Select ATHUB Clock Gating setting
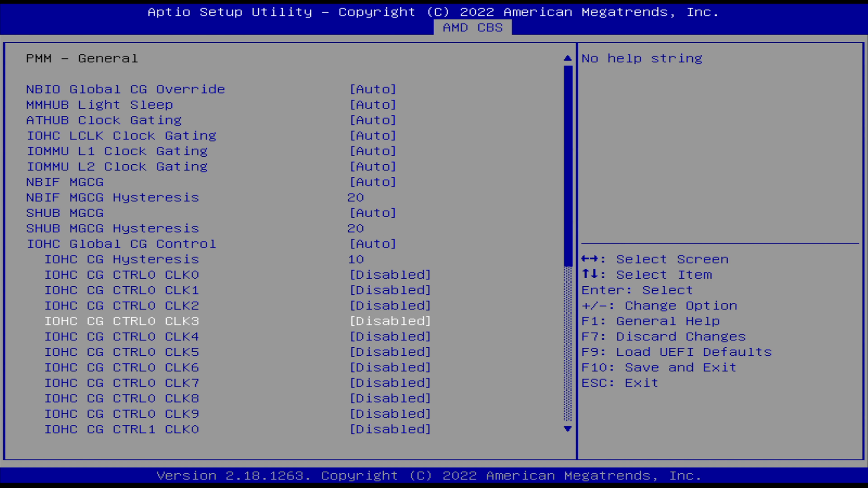The width and height of the screenshot is (868, 488). tap(104, 120)
